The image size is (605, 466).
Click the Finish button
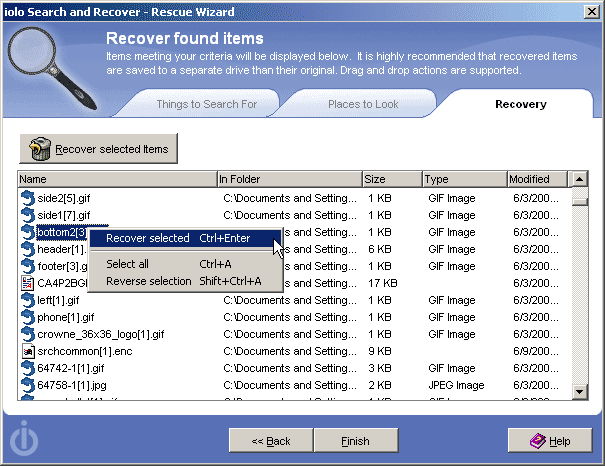(355, 441)
